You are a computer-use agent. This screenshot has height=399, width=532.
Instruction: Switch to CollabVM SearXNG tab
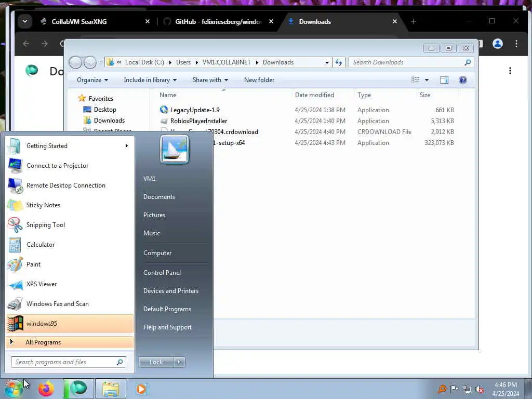coord(95,21)
